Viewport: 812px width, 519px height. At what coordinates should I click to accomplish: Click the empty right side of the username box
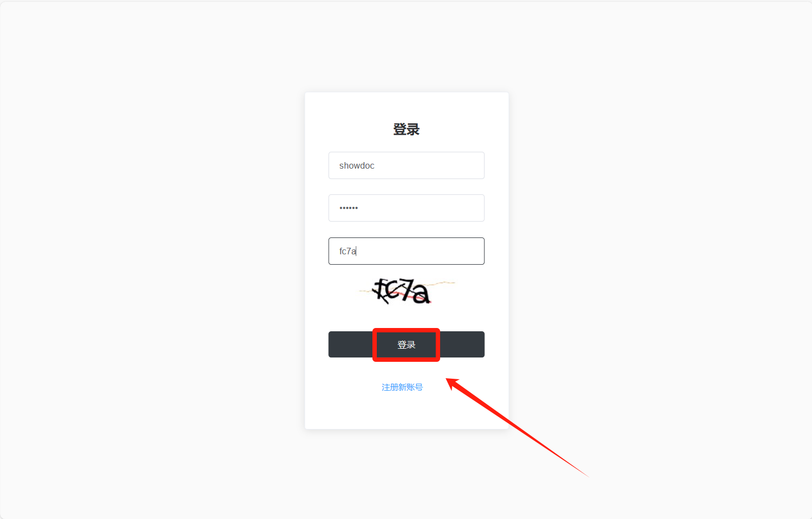448,165
